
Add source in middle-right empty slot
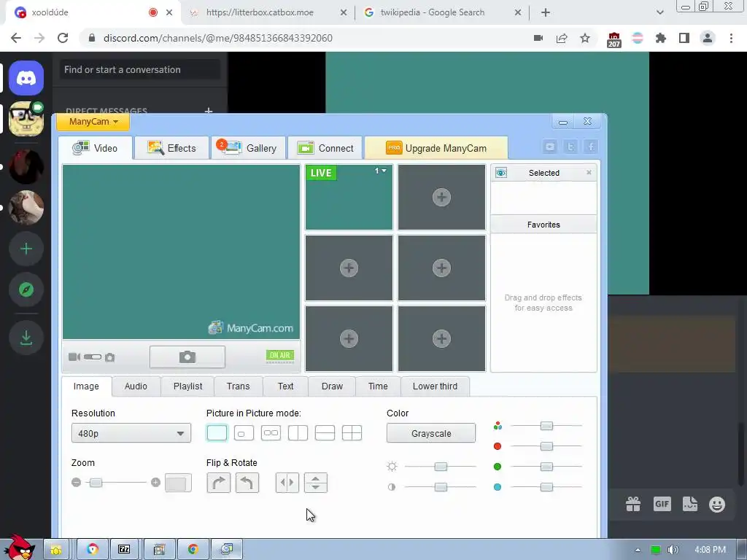[441, 268]
